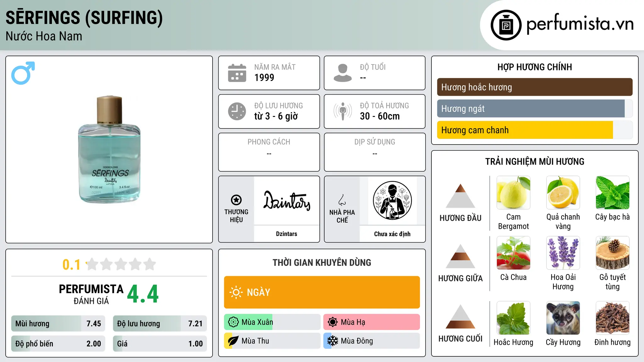
Task: Open the Cầy Hương civet note image
Action: pyautogui.click(x=563, y=318)
